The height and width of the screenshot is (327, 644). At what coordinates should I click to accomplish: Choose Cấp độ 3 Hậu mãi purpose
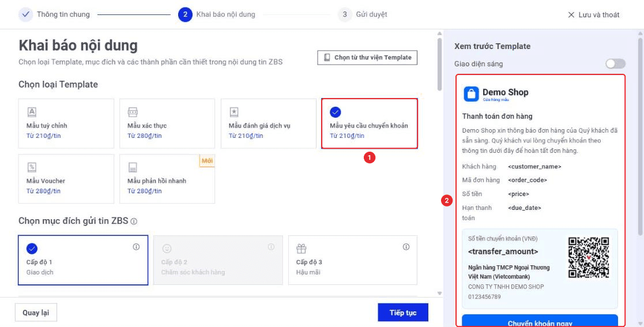coord(353,260)
